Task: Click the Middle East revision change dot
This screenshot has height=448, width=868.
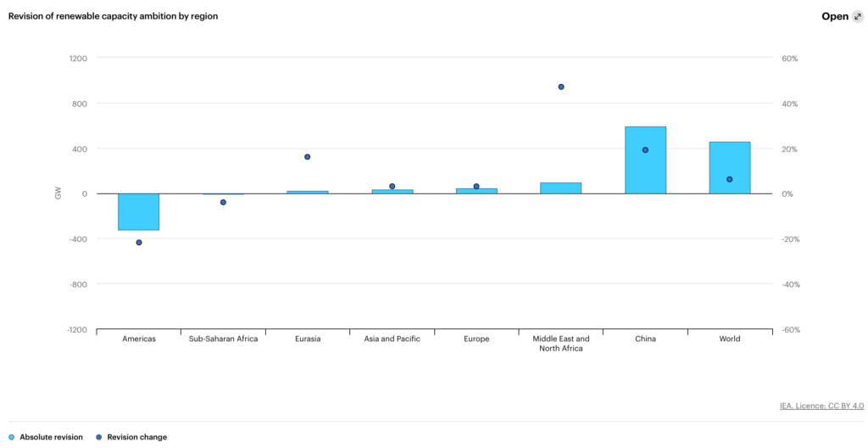Action: pos(560,87)
